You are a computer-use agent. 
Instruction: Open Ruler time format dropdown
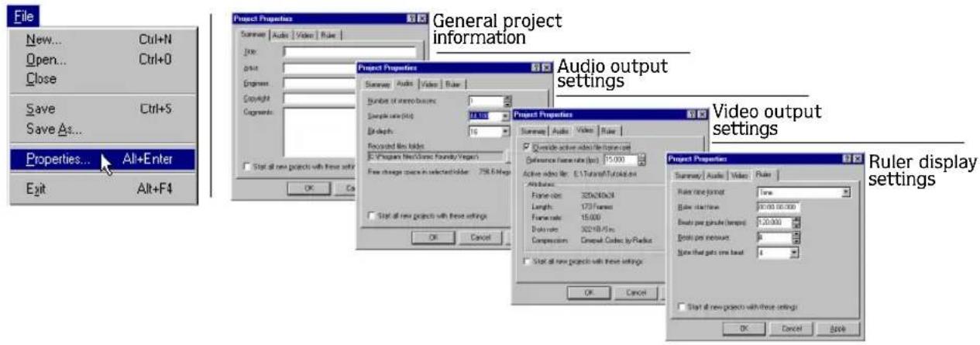pos(846,191)
